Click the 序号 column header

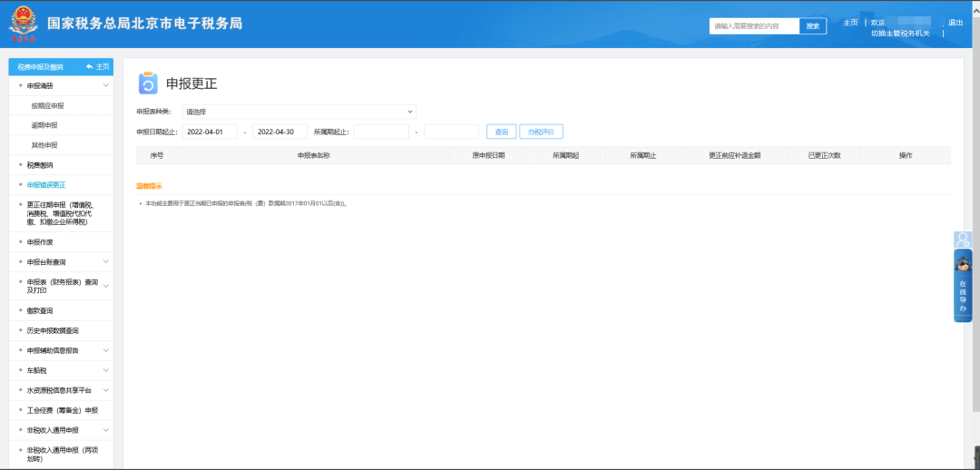click(x=157, y=156)
